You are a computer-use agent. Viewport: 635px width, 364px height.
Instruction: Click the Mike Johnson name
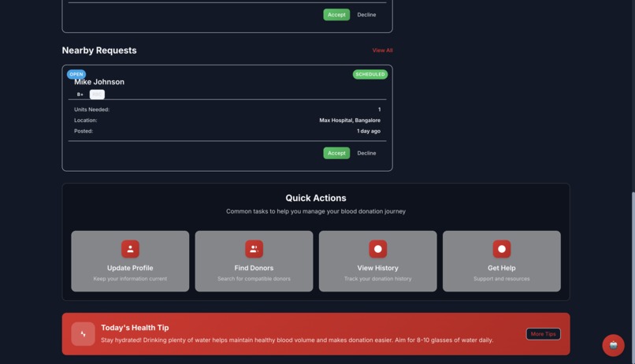pyautogui.click(x=99, y=82)
